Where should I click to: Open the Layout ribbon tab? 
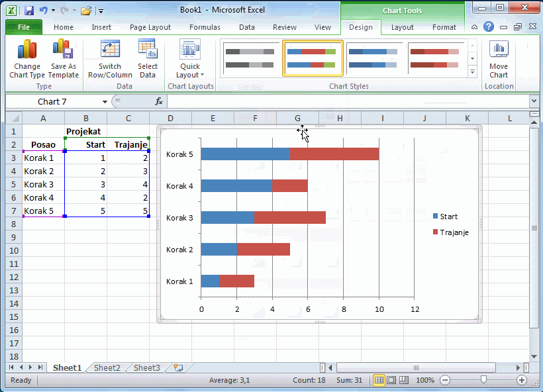(402, 27)
